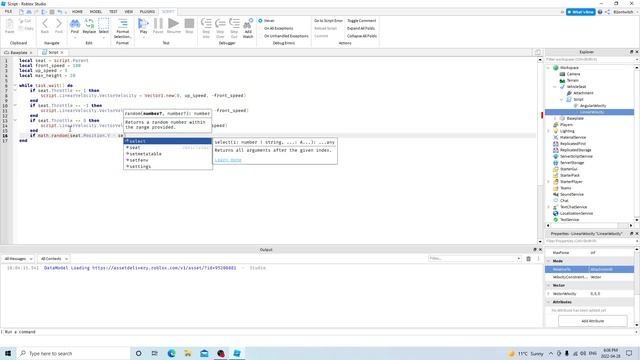Open the FILE menu
The height and width of the screenshot is (360, 640).
coord(8,12)
